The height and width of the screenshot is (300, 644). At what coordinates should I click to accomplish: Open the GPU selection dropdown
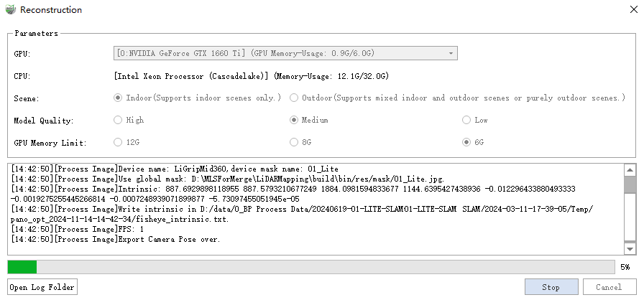point(285,53)
